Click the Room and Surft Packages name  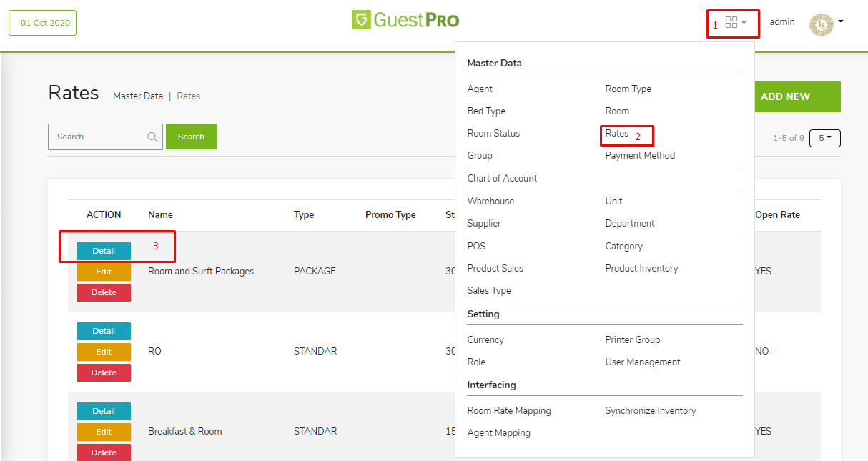click(201, 271)
